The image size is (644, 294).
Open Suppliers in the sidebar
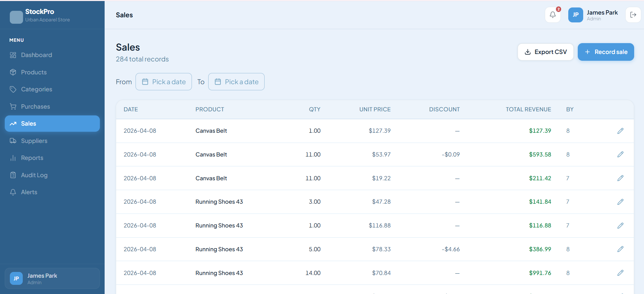point(34,141)
